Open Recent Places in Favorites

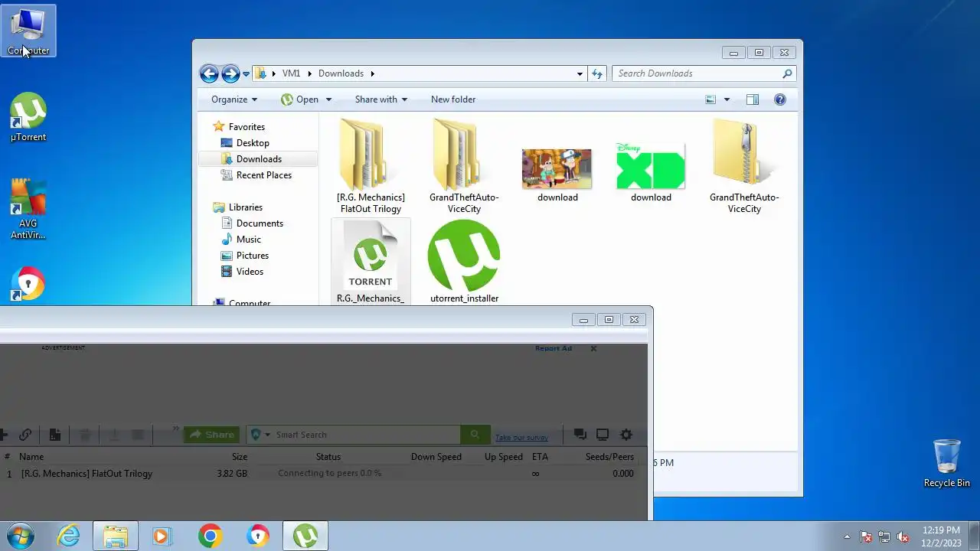pos(264,175)
